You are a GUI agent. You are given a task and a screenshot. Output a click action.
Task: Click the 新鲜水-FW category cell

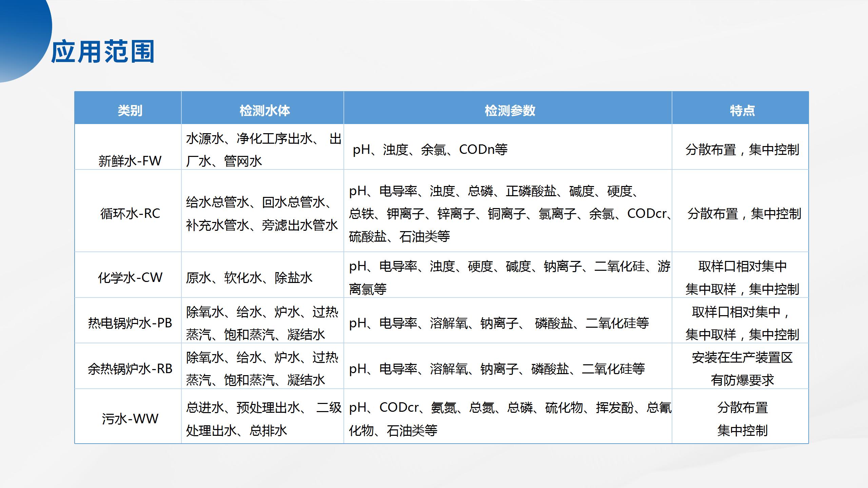pos(129,160)
